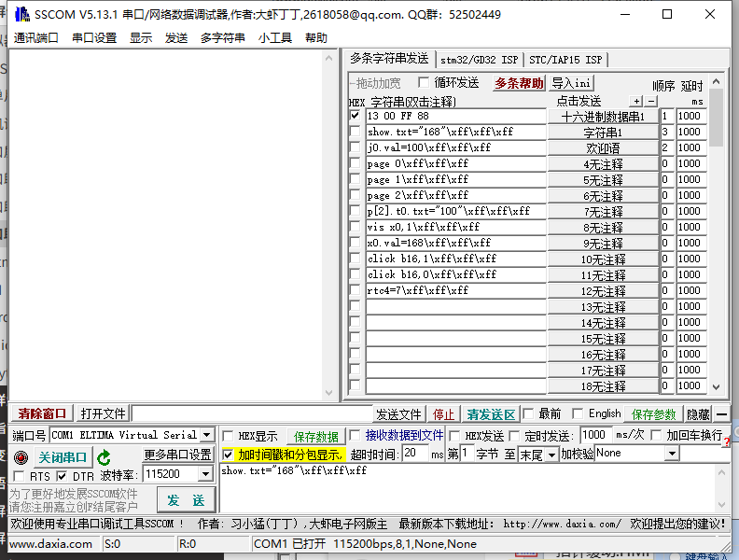The image size is (739, 560).
Task: Collapse panel with the dash button beside 隐藏
Action: [x=721, y=414]
